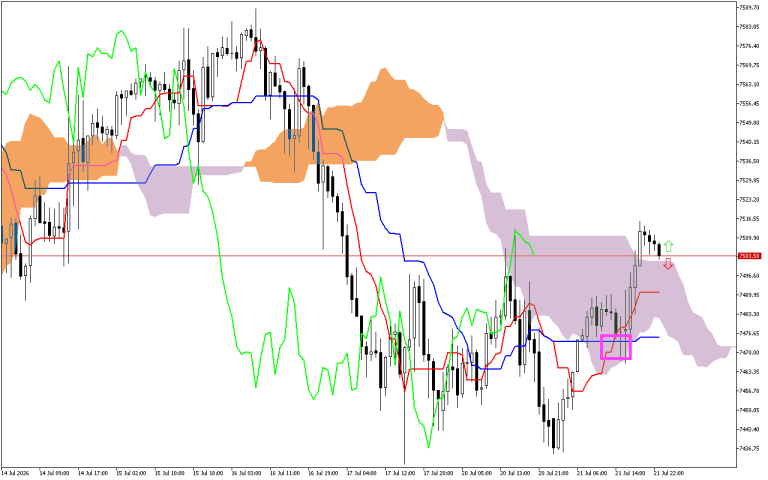Screen dimensions: 768x480
Task: Click the 7569.75 price axis label
Action: pos(749,65)
